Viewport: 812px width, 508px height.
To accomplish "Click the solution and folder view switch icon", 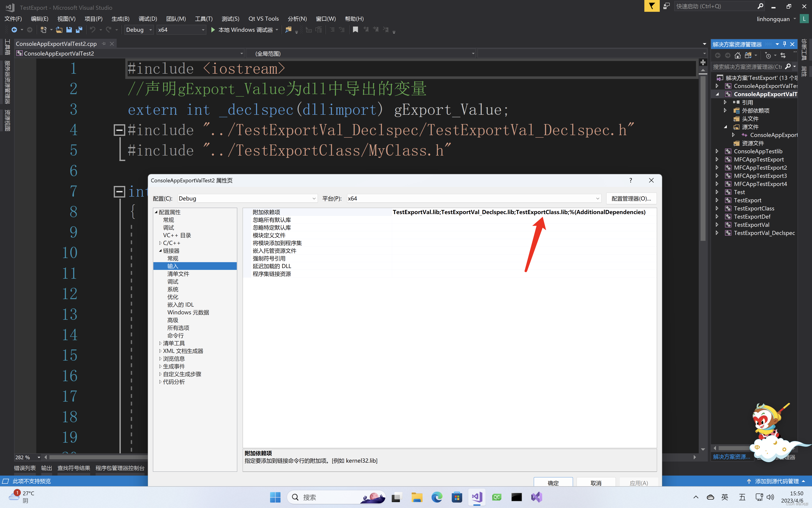I will pos(748,55).
